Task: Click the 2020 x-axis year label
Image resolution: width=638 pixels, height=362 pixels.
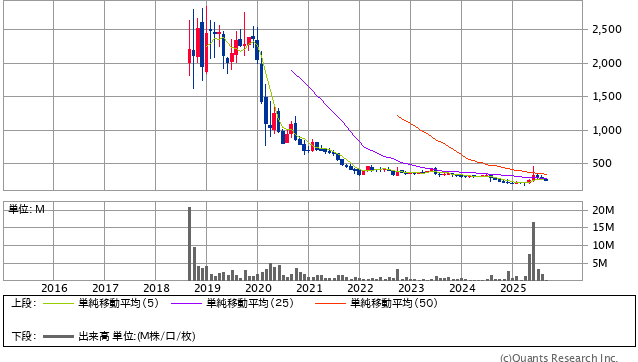Action: tap(258, 288)
